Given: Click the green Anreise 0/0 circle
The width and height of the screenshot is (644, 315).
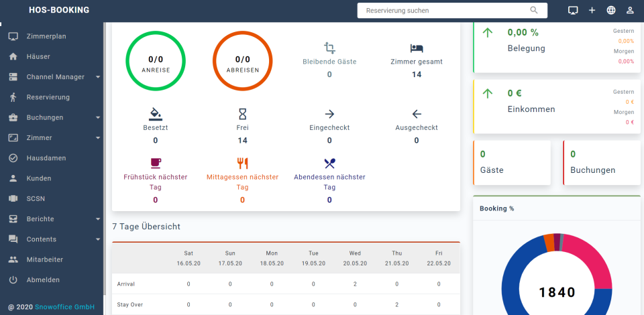Looking at the screenshot, I should 155,61.
